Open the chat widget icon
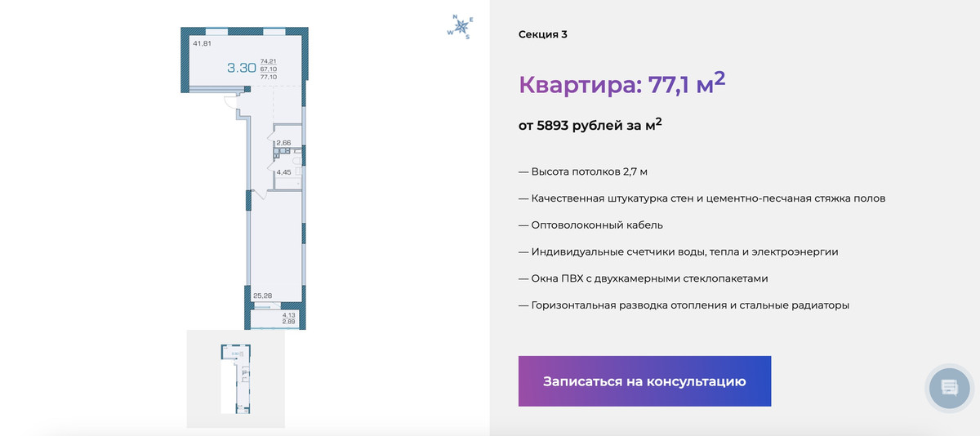The image size is (980, 436). (x=949, y=386)
